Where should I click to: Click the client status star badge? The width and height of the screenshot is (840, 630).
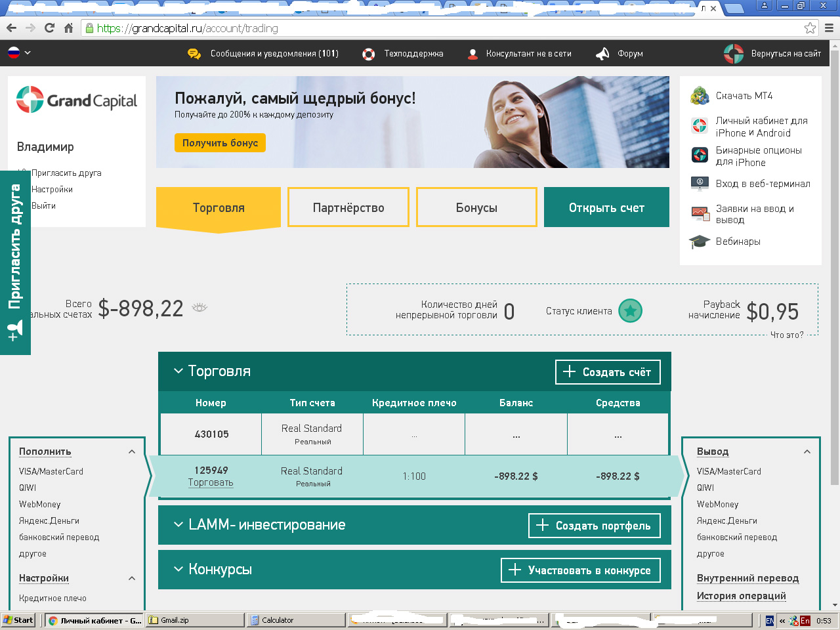coord(631,311)
